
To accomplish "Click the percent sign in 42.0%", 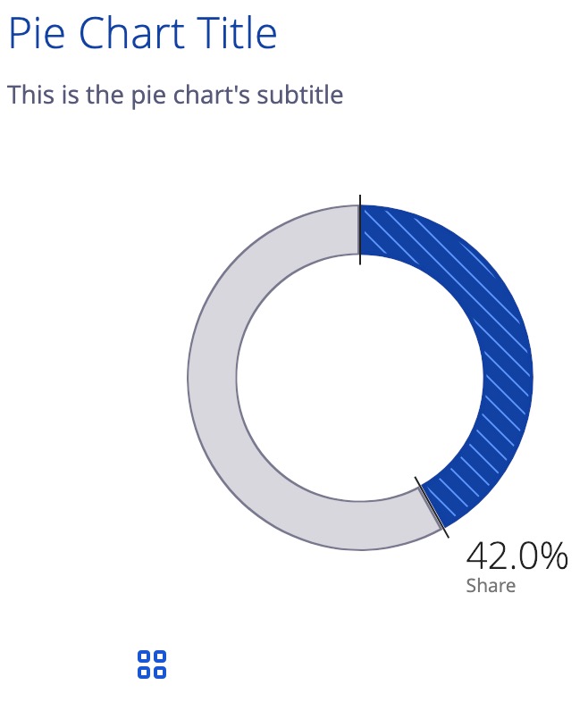I will point(553,556).
